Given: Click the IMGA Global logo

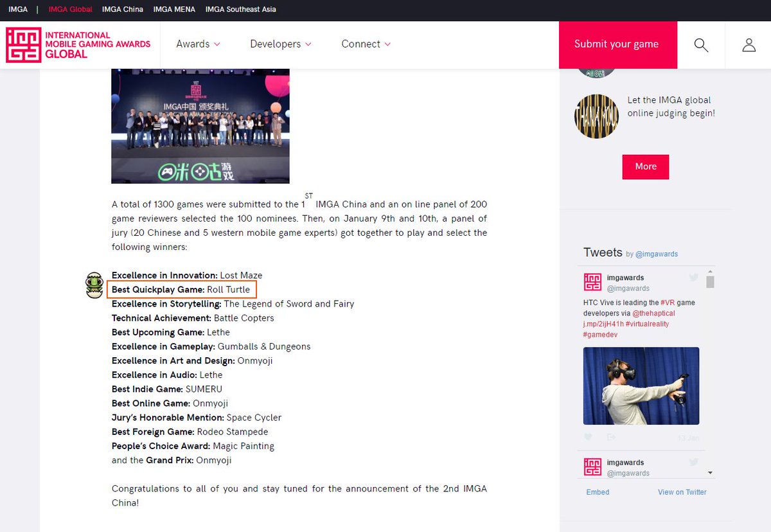Looking at the screenshot, I should pos(78,45).
